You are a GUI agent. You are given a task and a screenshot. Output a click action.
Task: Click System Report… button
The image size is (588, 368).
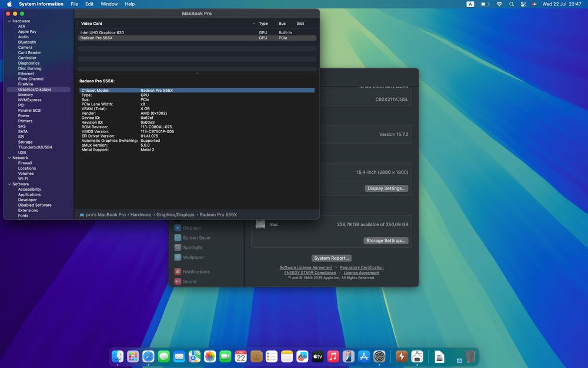332,258
